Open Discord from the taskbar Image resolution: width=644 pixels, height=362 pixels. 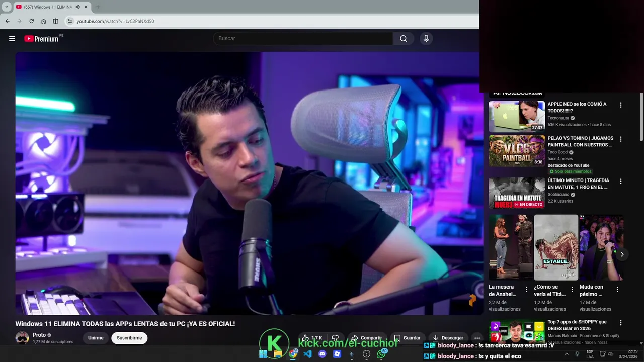[323, 354]
